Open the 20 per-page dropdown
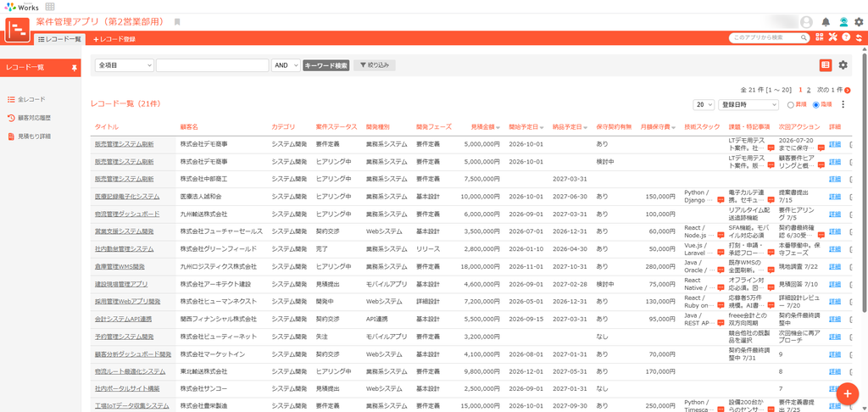 [704, 104]
